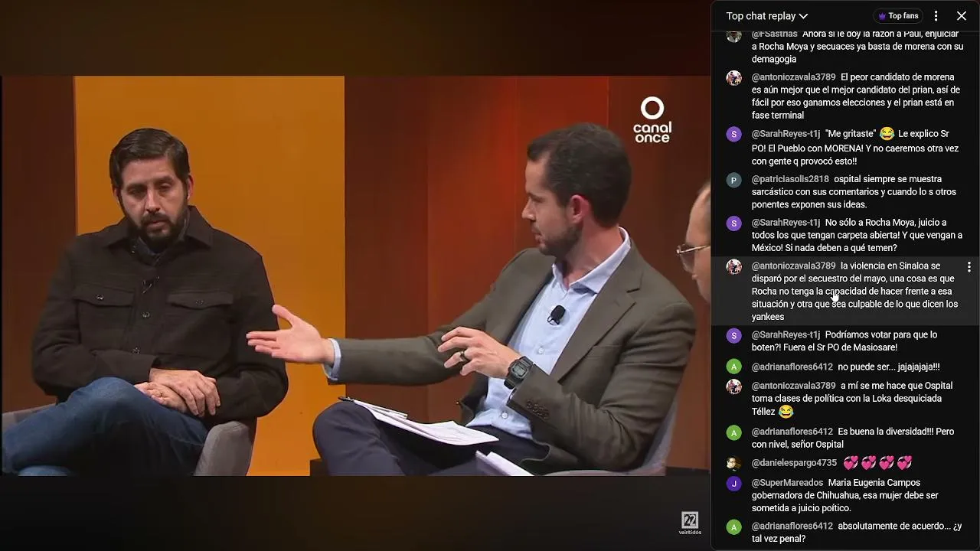Open @antoniozavala3789 from 'la violencia en Sinaloa' message
The height and width of the screenshot is (551, 980).
tap(793, 266)
